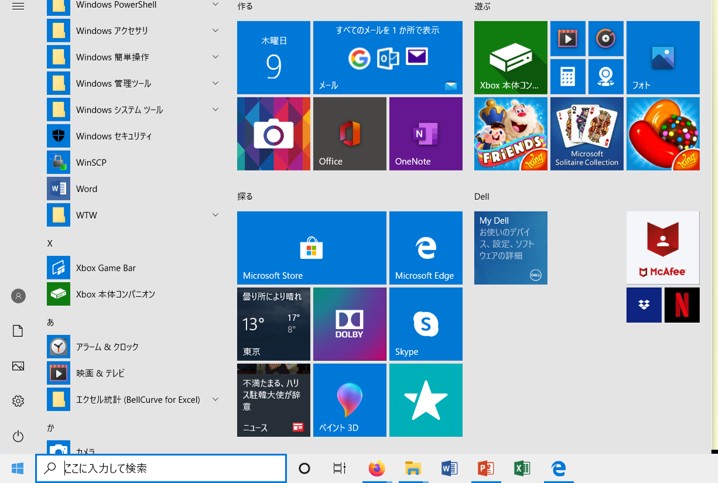Open the Maps small tile

point(606,76)
